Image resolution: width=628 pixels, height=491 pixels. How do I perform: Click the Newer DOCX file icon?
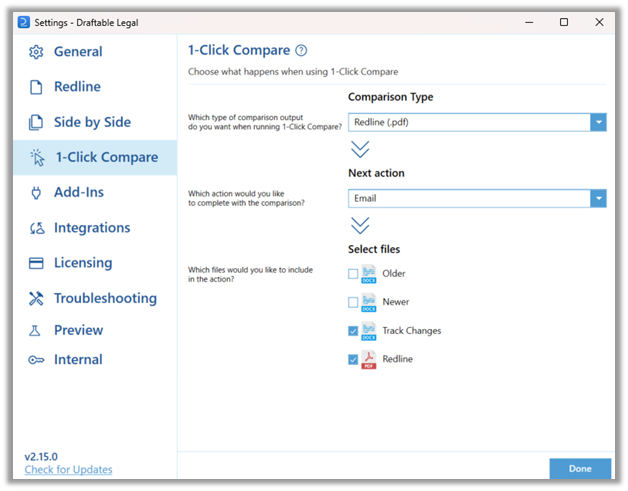click(x=368, y=302)
